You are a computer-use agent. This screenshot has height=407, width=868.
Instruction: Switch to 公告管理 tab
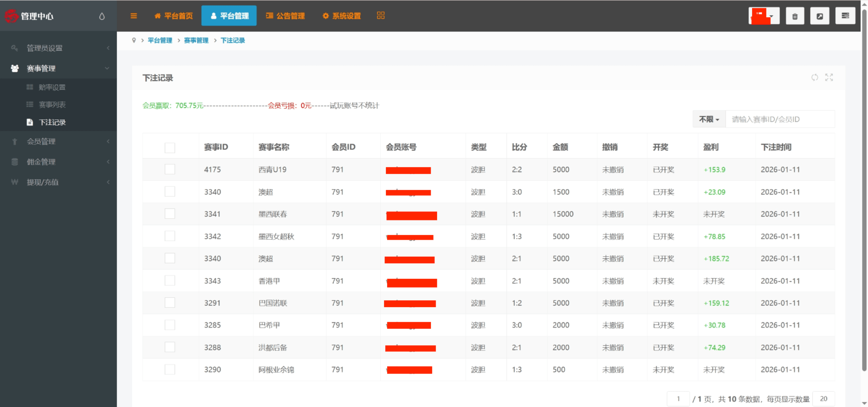click(x=285, y=16)
